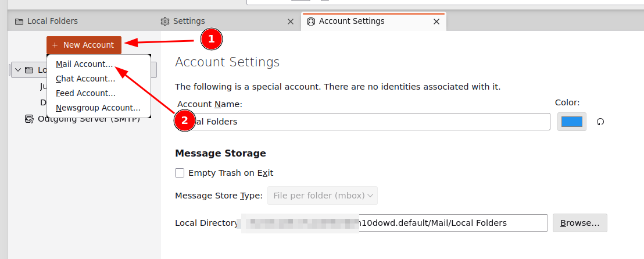Image resolution: width=644 pixels, height=259 pixels.
Task: Choose Feed Account… from the menu
Action: coord(85,93)
